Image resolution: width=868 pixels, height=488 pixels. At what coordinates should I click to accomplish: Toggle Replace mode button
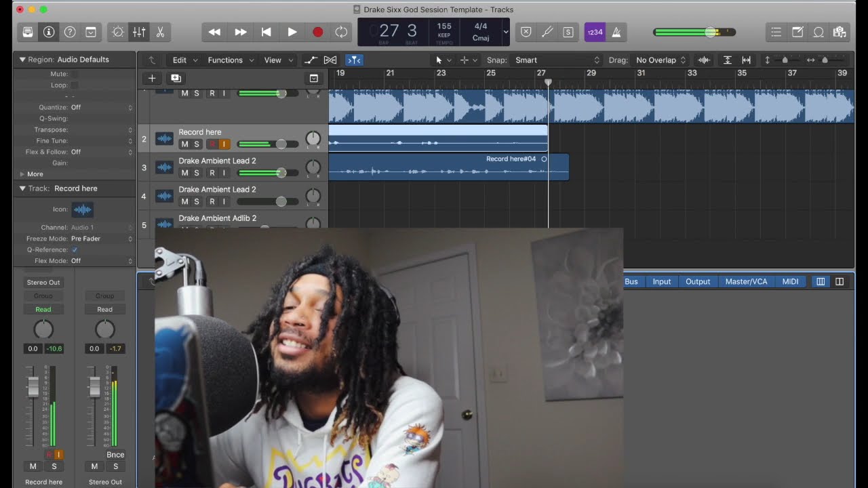coord(526,32)
